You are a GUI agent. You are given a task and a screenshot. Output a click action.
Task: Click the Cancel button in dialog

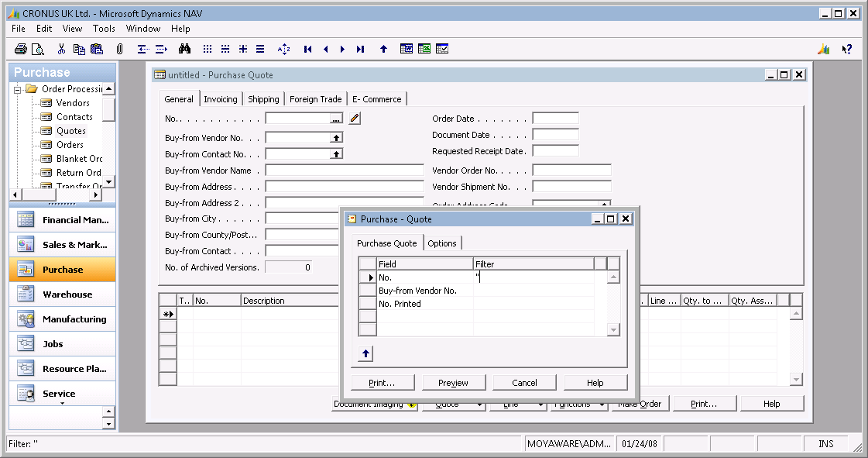[524, 383]
